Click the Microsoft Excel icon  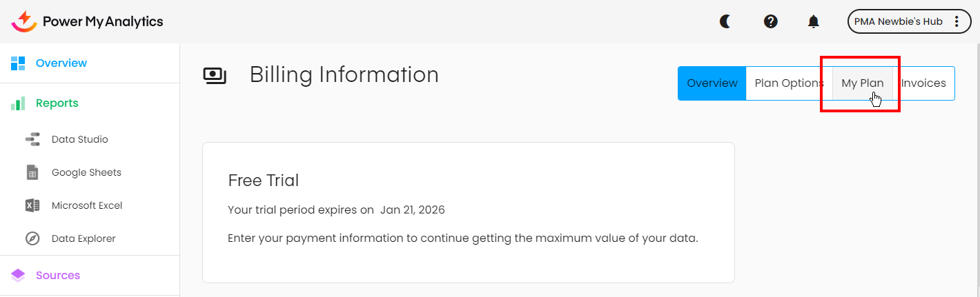[32, 205]
